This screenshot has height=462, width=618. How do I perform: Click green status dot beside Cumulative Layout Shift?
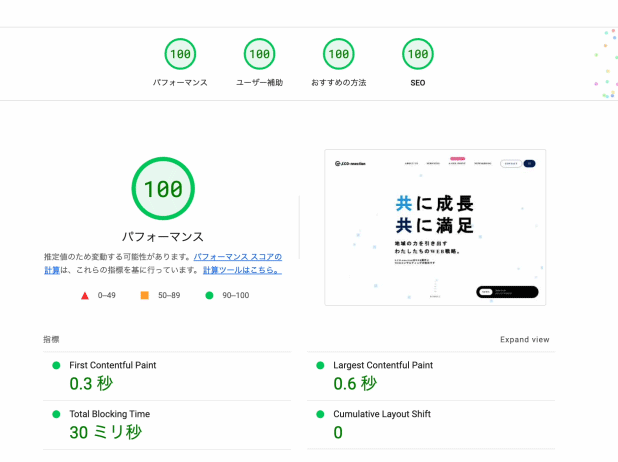coord(320,414)
